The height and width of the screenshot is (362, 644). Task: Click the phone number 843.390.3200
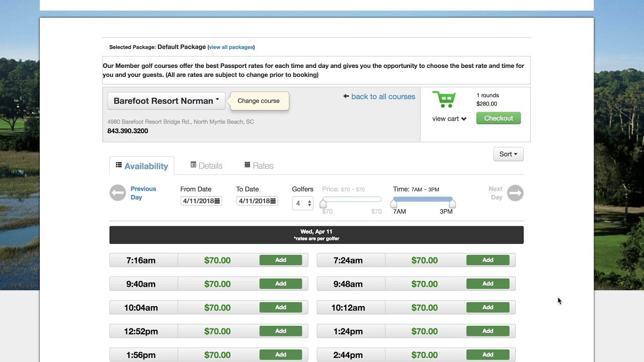(128, 131)
